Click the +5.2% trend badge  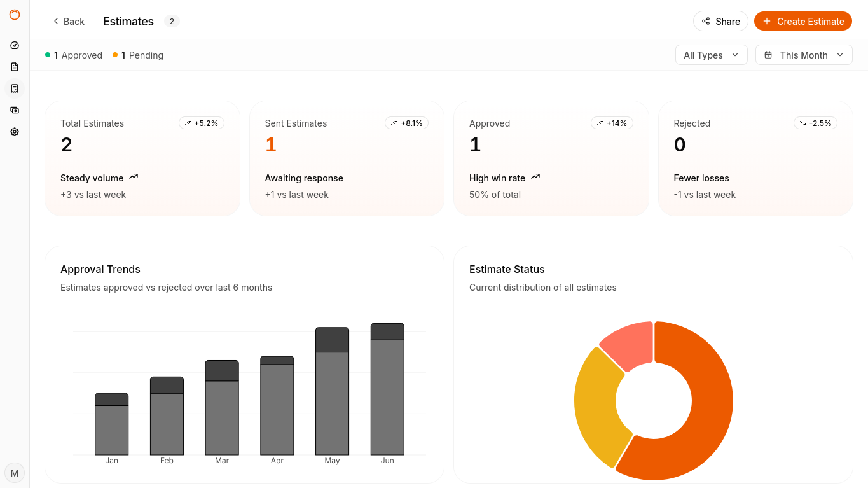[202, 123]
